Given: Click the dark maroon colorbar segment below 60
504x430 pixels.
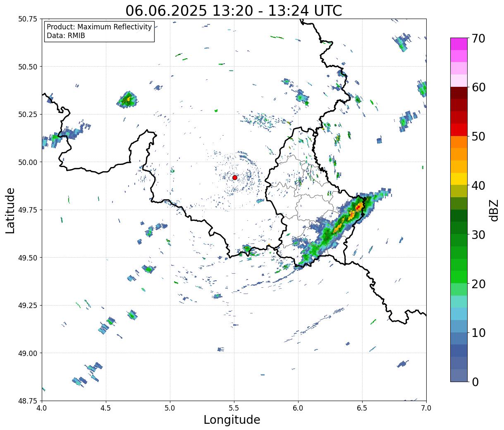Looking at the screenshot, I should [x=459, y=93].
